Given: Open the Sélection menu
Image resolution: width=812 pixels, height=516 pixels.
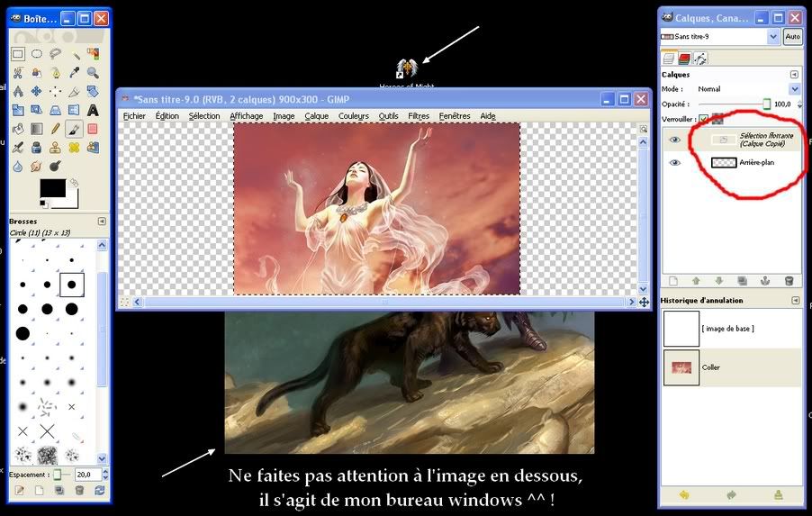Looking at the screenshot, I should pos(204,116).
